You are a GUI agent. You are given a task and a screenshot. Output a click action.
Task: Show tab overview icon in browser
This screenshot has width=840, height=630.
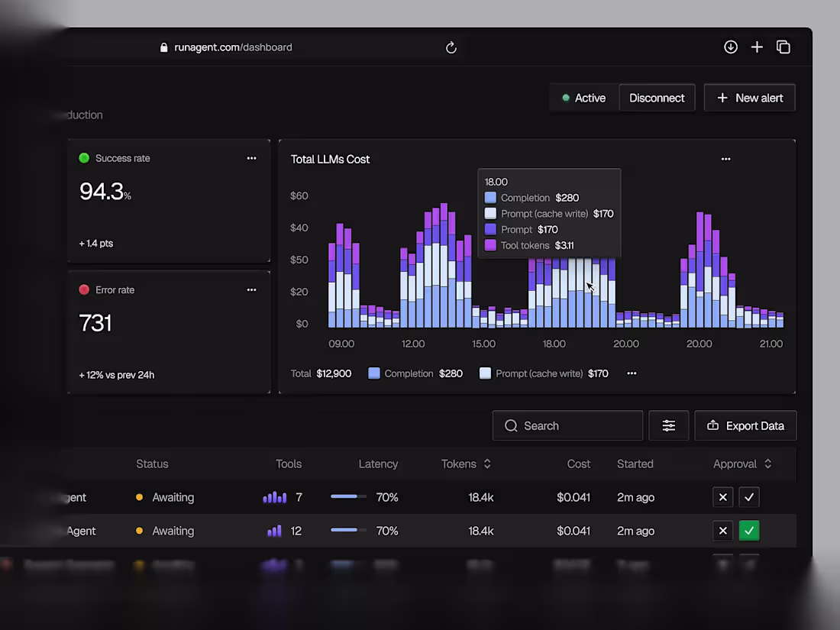(x=783, y=47)
